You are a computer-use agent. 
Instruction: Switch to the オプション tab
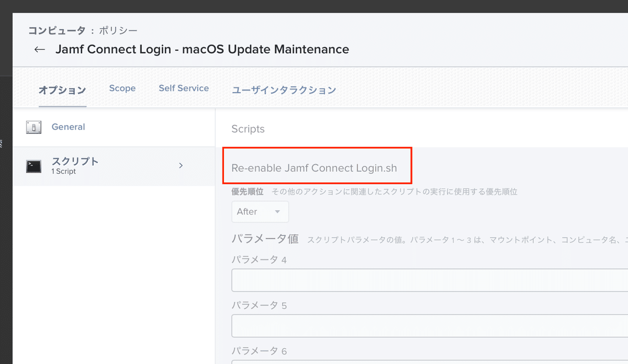tap(62, 90)
